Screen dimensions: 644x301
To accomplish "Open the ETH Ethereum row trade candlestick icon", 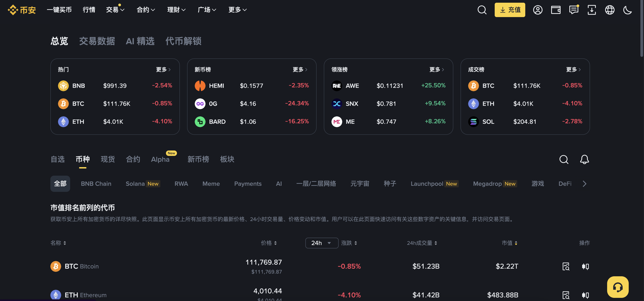I will click(x=585, y=295).
